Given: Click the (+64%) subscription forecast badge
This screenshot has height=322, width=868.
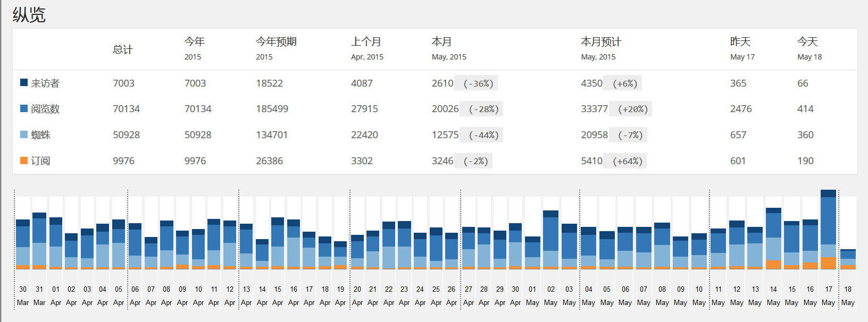Looking at the screenshot, I should [x=628, y=161].
